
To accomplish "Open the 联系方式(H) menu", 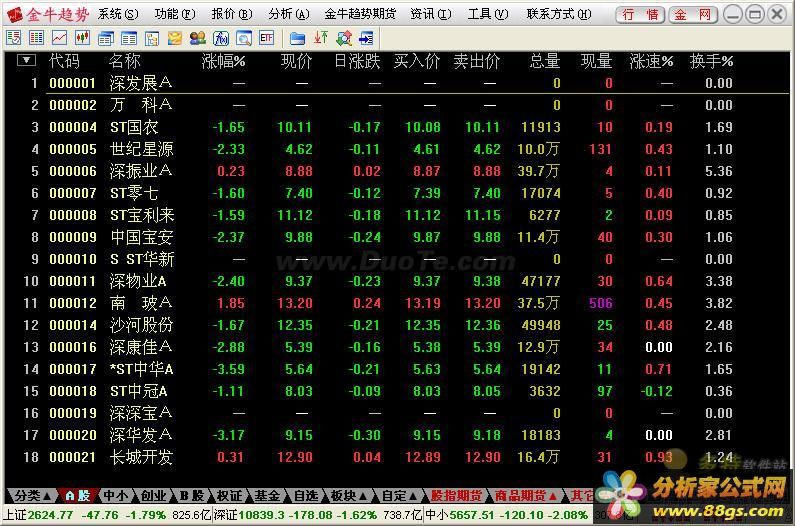I will [x=559, y=14].
